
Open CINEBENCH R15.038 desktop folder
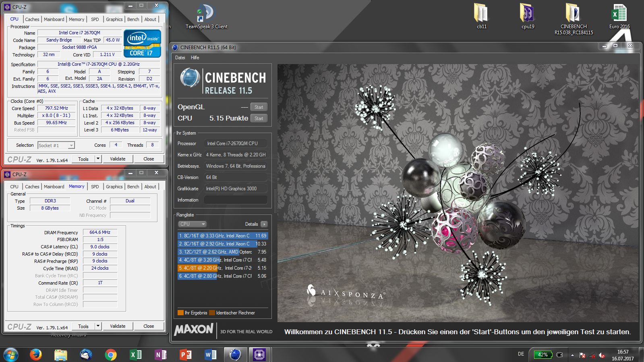coord(574,19)
